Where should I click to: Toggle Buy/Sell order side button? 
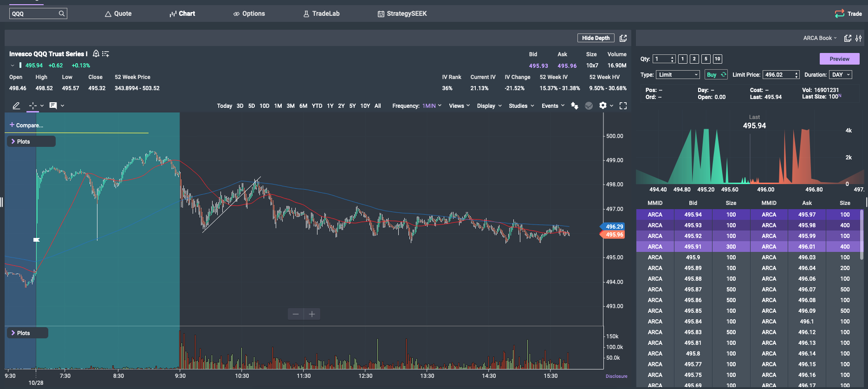[x=716, y=75]
